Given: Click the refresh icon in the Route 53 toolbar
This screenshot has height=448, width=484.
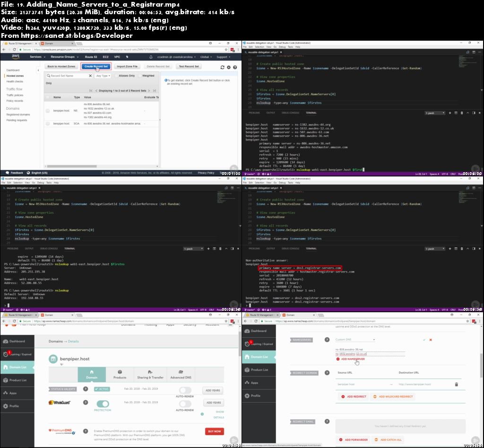Looking at the screenshot, I should point(222,67).
